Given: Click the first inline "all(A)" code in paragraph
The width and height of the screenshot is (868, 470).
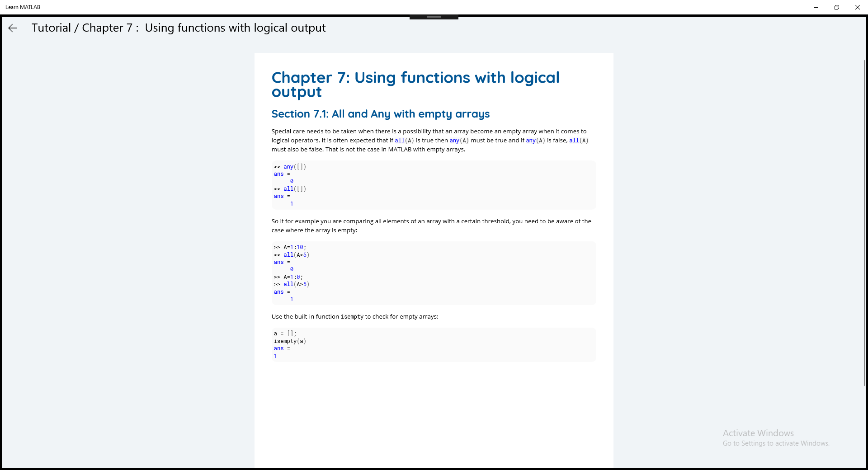Looking at the screenshot, I should click(404, 141).
